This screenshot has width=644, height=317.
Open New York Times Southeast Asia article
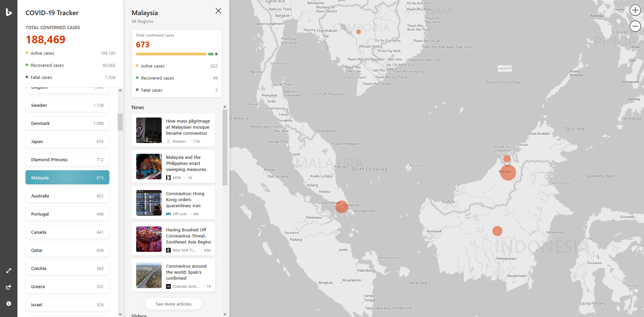188,236
